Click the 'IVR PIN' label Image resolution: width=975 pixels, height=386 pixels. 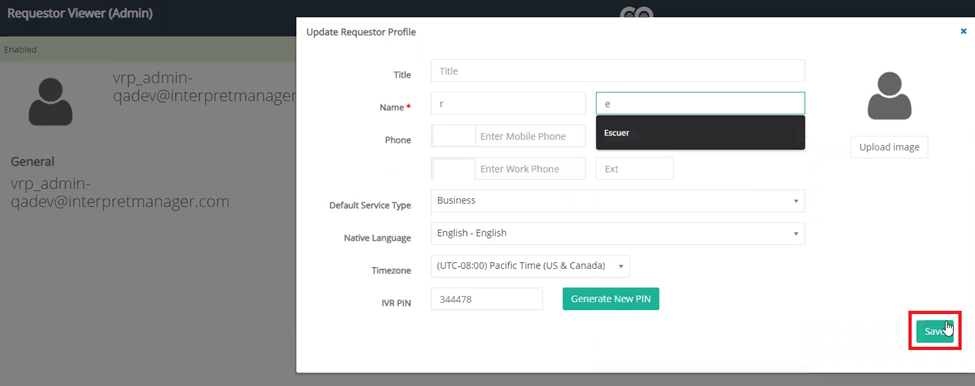click(x=397, y=303)
